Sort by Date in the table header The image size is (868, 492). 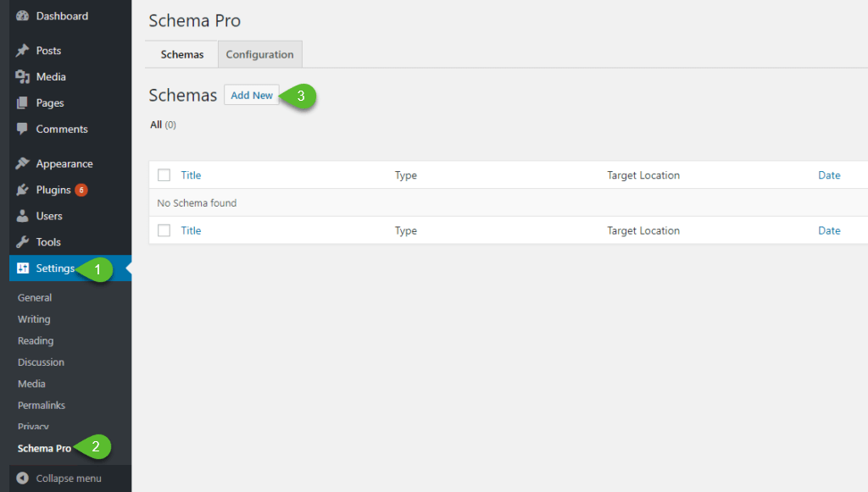(x=829, y=175)
